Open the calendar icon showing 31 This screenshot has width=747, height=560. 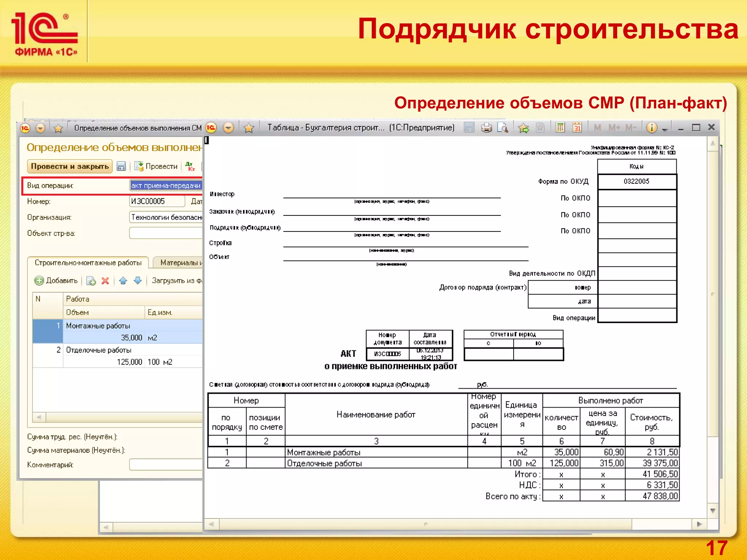[577, 127]
